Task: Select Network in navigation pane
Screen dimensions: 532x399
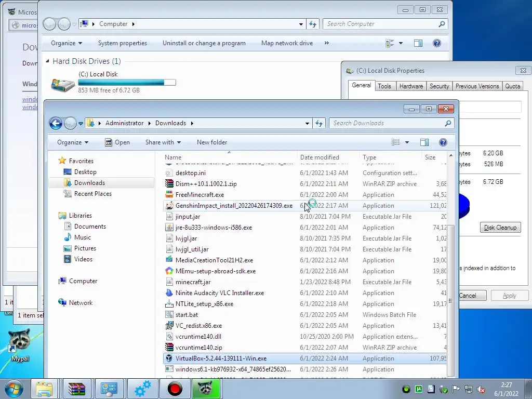Action: 81,303
